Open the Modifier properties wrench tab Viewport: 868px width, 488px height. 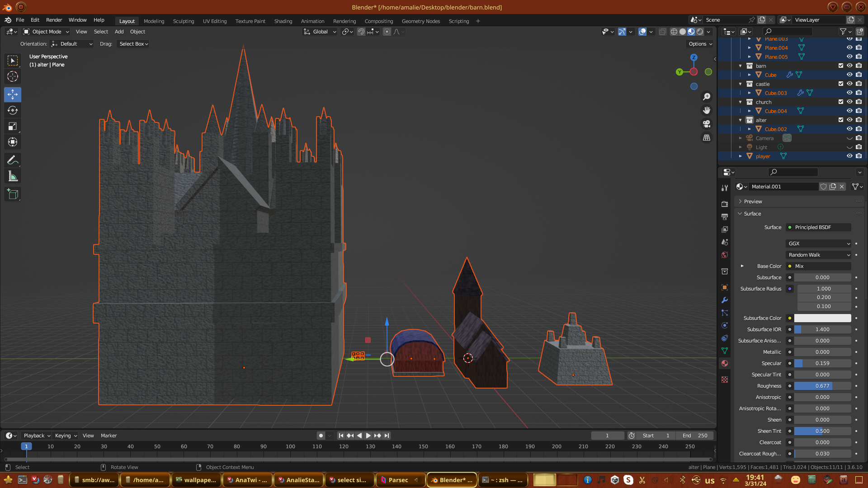tap(725, 300)
